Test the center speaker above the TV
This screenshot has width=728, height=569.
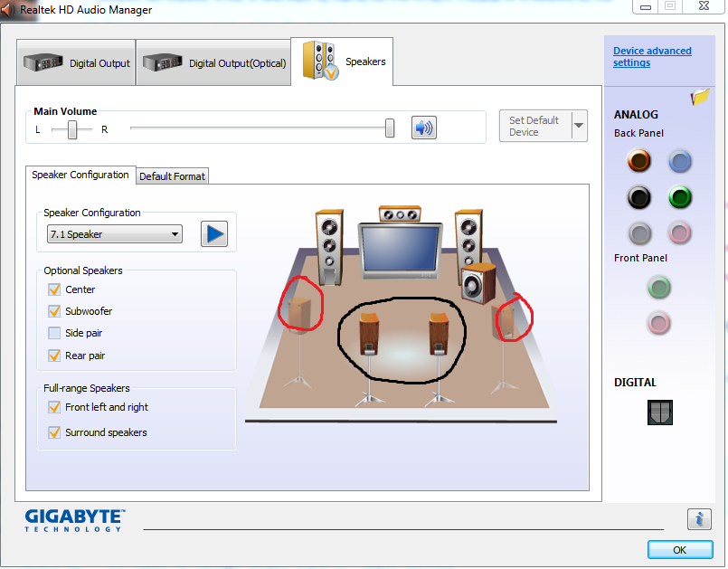pos(400,214)
